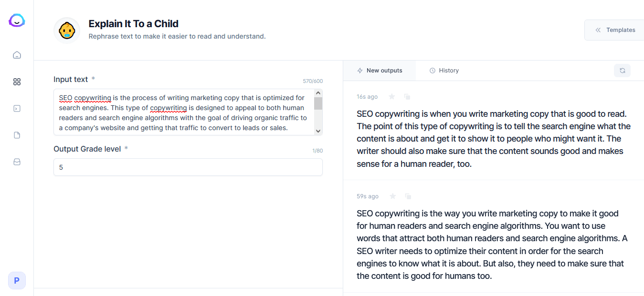644x296 pixels.
Task: Click the refresh outputs icon
Action: pyautogui.click(x=622, y=71)
